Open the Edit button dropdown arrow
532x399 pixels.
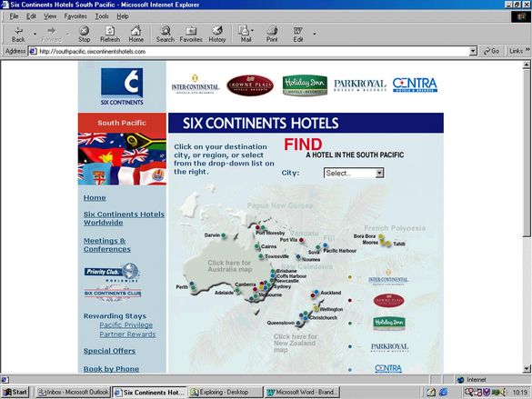314,34
